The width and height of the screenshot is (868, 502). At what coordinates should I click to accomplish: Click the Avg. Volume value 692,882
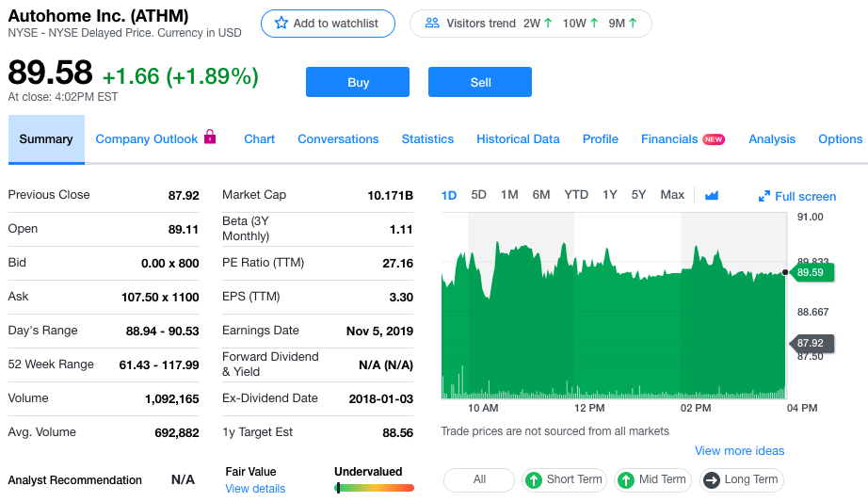pos(177,432)
